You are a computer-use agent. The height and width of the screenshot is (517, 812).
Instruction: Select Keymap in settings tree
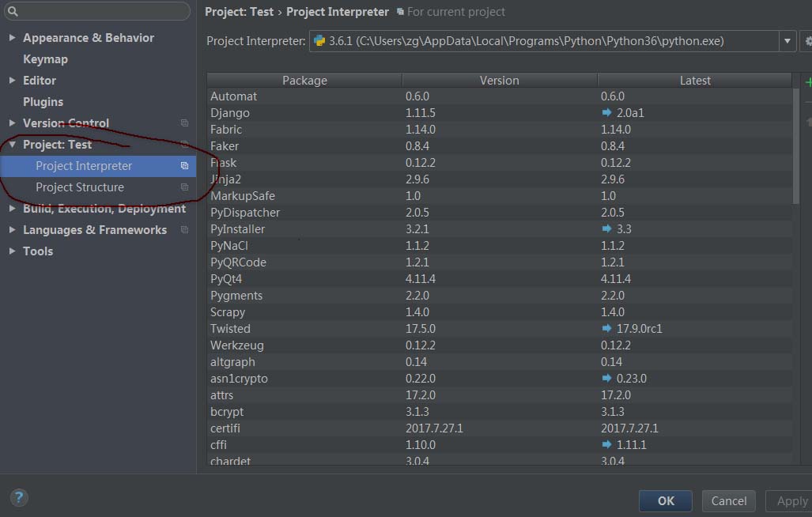pyautogui.click(x=45, y=59)
